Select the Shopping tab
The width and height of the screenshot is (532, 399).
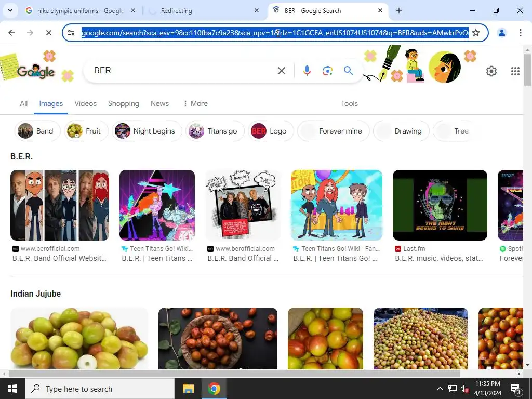124,103
